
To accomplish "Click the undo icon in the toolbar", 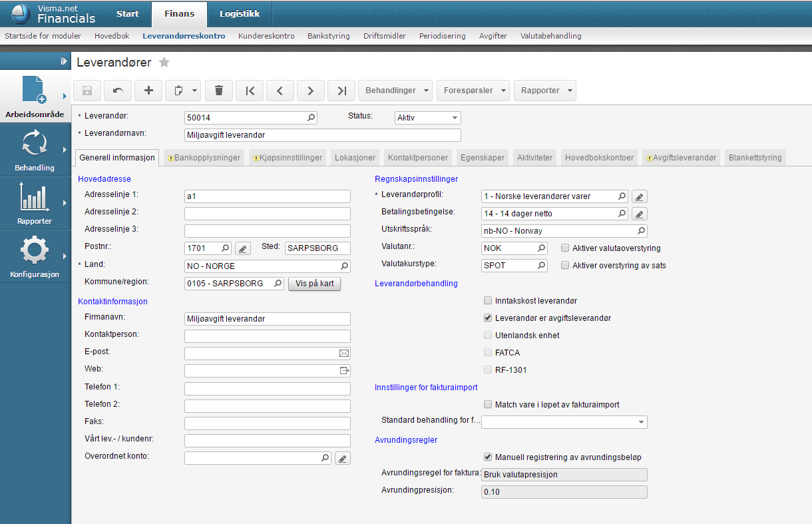I will [118, 91].
